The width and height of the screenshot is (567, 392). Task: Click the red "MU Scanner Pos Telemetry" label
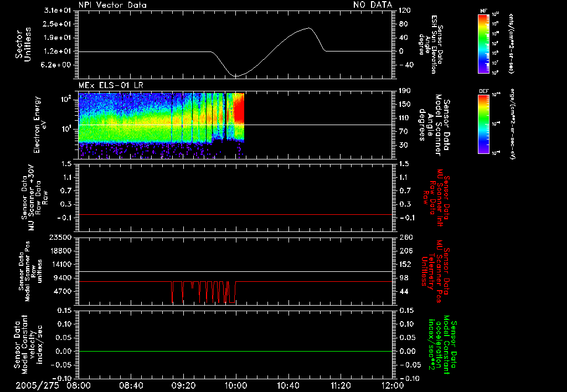click(x=435, y=271)
